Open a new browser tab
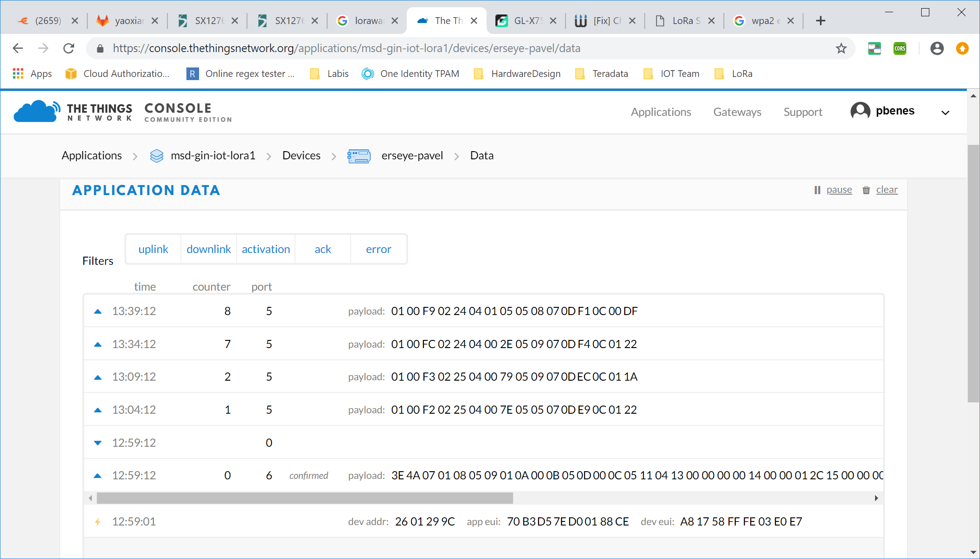 pyautogui.click(x=821, y=21)
